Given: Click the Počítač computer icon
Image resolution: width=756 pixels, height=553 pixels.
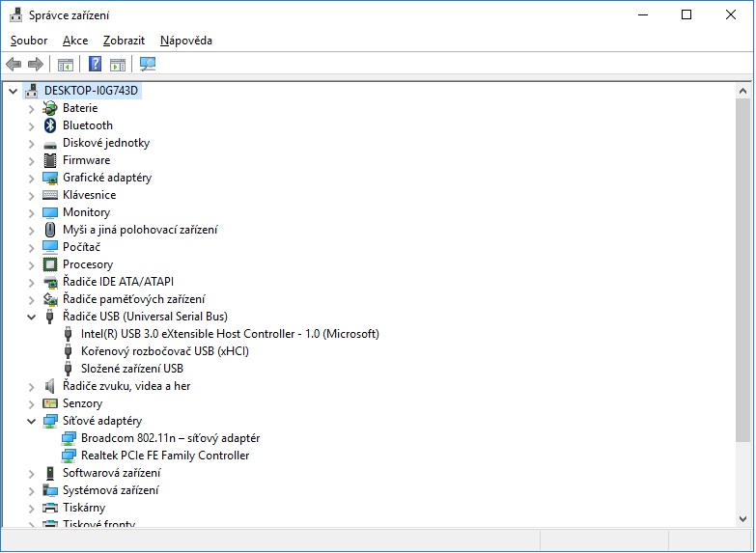Looking at the screenshot, I should [50, 247].
